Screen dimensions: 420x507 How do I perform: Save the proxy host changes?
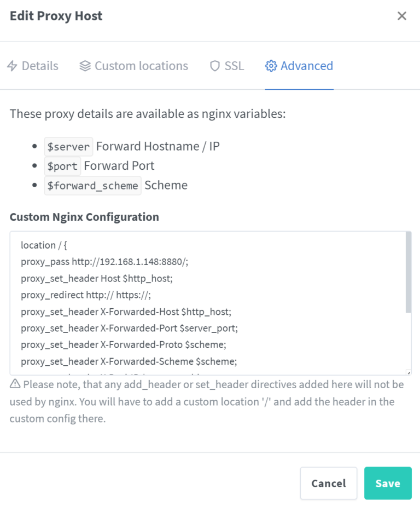coord(388,483)
